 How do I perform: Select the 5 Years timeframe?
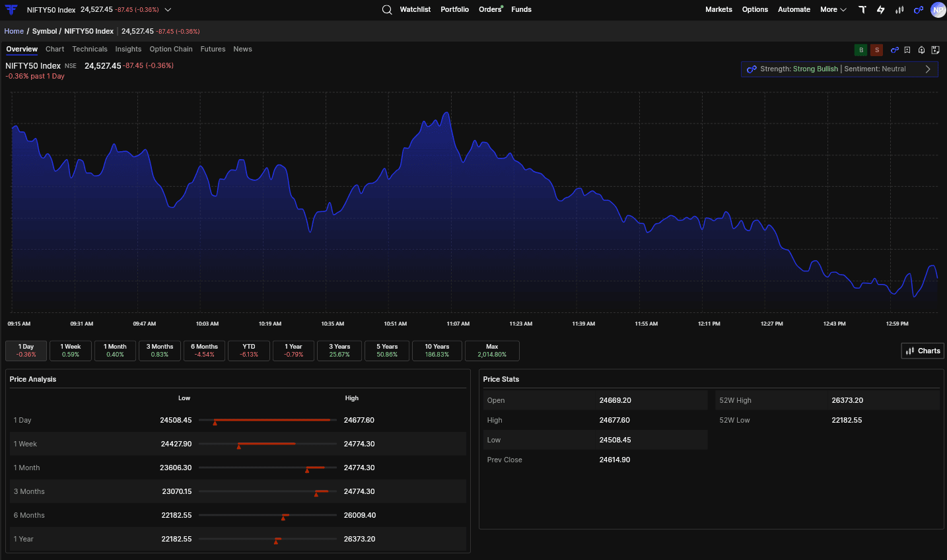(x=387, y=351)
